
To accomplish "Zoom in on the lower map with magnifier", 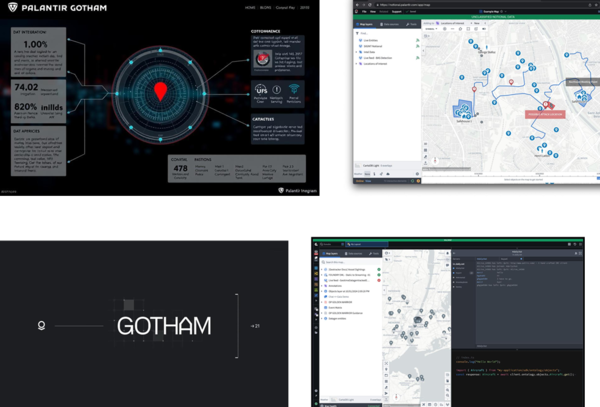I will point(447,390).
